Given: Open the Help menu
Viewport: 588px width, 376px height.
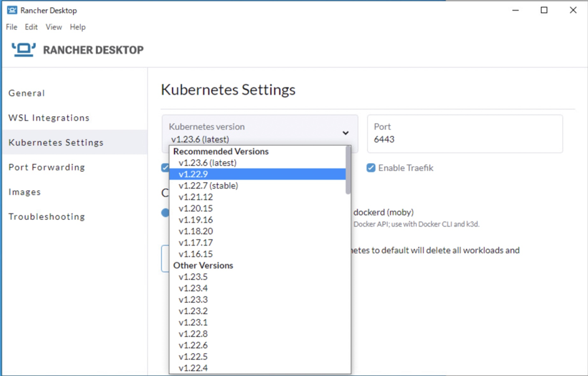Looking at the screenshot, I should click(78, 27).
